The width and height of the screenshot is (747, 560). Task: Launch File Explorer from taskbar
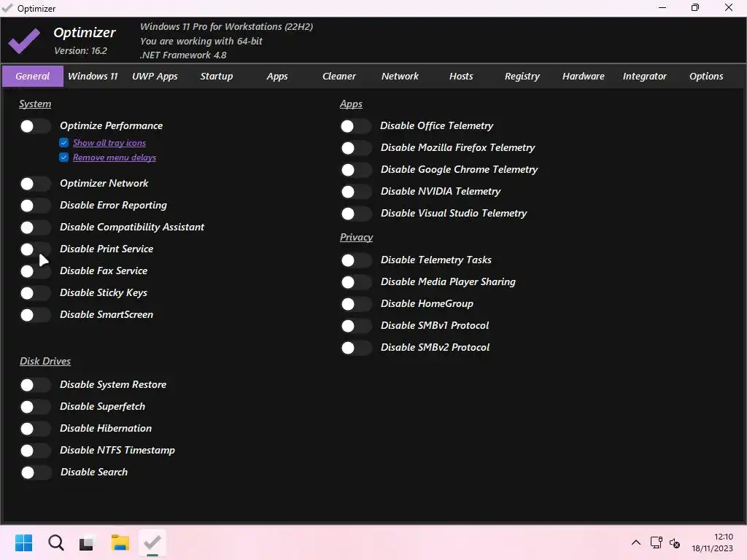120,542
